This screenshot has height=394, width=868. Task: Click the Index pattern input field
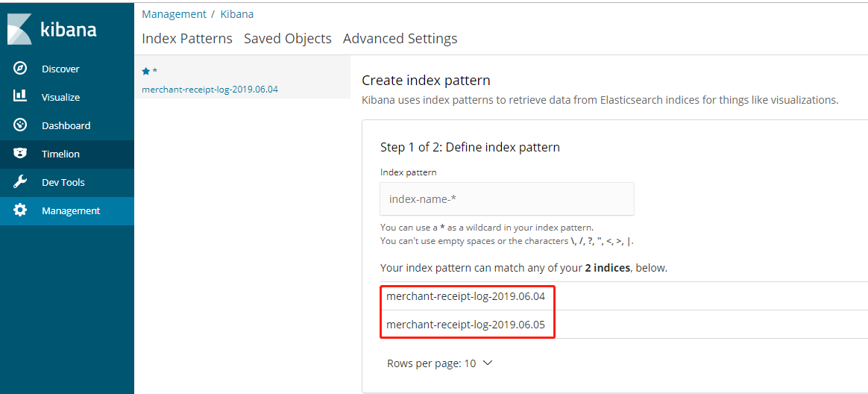pos(507,199)
